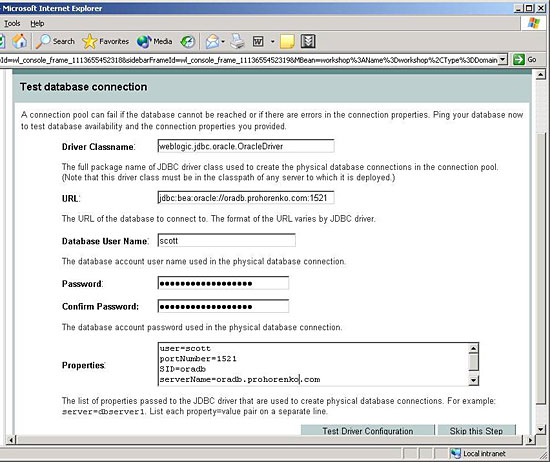The height and width of the screenshot is (462, 550).
Task: Click the yellow Discuss note icon
Action: pos(287,42)
